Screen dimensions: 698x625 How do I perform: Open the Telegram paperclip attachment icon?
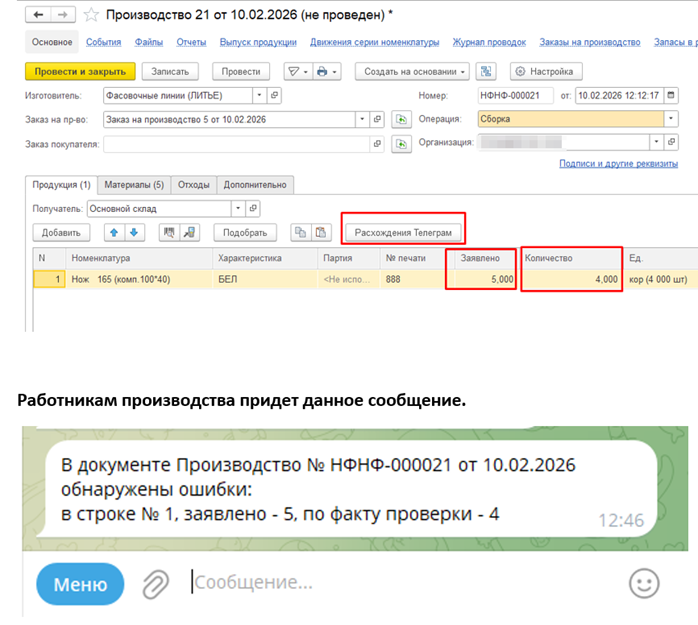(155, 584)
